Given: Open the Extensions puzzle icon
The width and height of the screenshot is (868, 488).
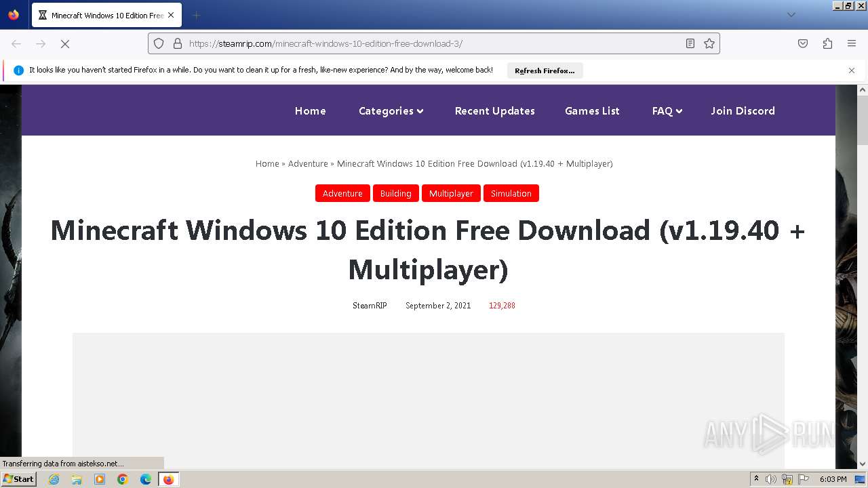Looking at the screenshot, I should pyautogui.click(x=827, y=43).
